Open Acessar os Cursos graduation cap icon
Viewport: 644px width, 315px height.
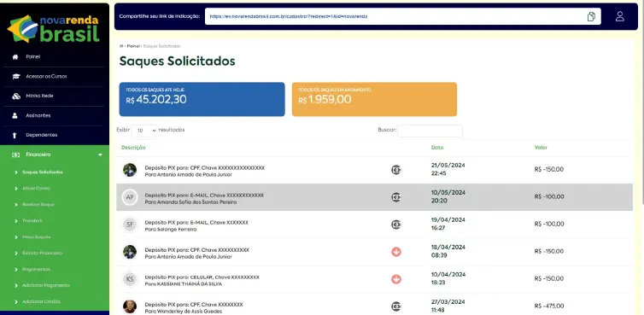click(16, 76)
